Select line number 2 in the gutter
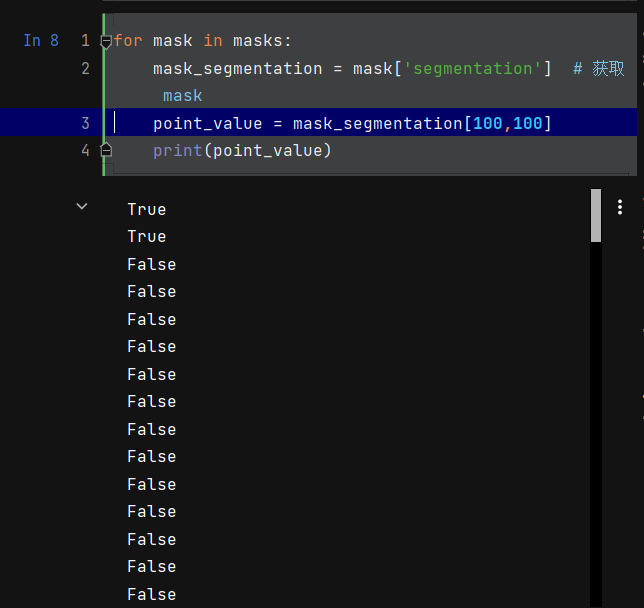The image size is (644, 608). point(85,68)
